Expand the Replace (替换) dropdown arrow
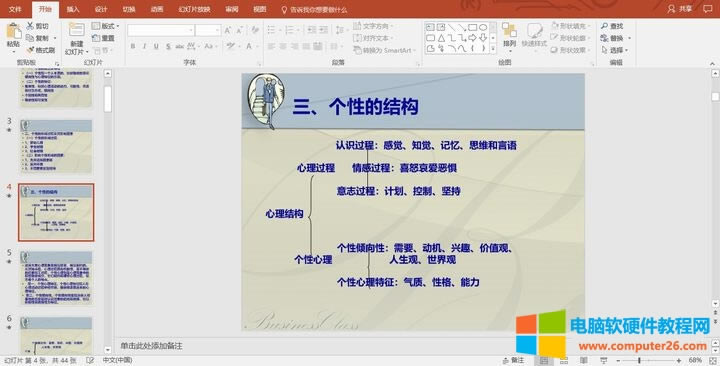 coord(630,38)
